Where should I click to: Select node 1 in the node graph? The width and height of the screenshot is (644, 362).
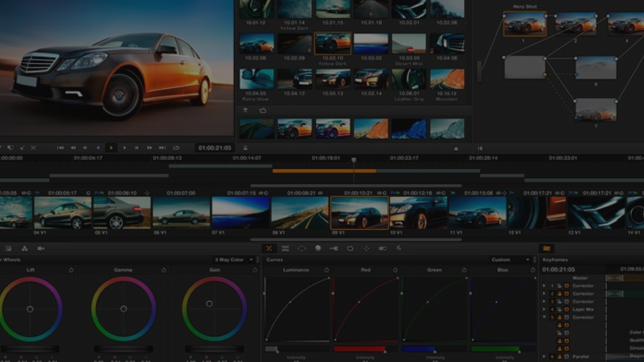[x=525, y=24]
